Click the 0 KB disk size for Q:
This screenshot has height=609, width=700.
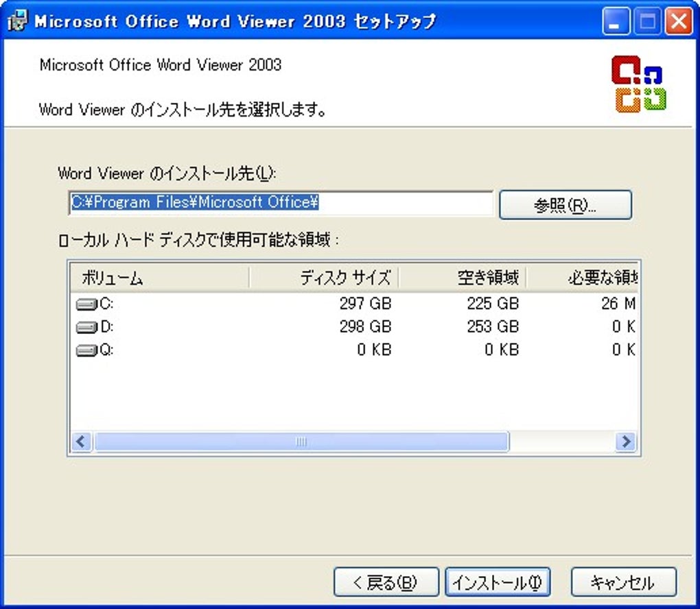[x=374, y=350]
